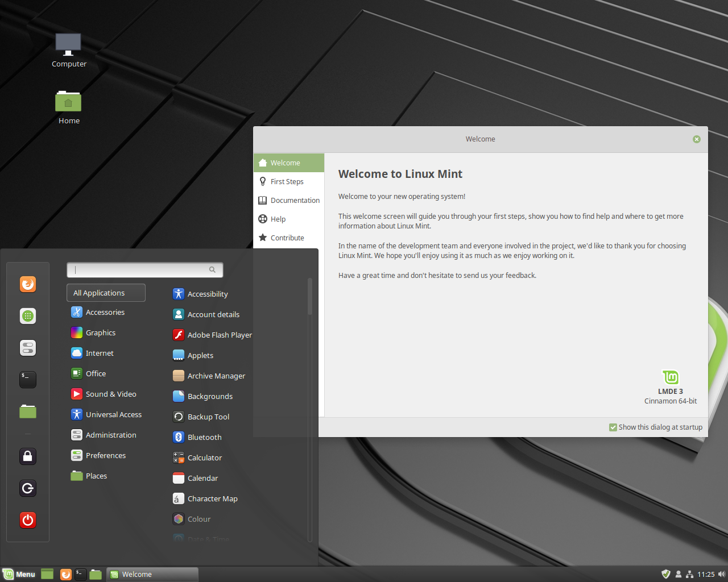Click the Show Desktop icon in taskbar
This screenshot has width=728, height=582.
coord(47,575)
